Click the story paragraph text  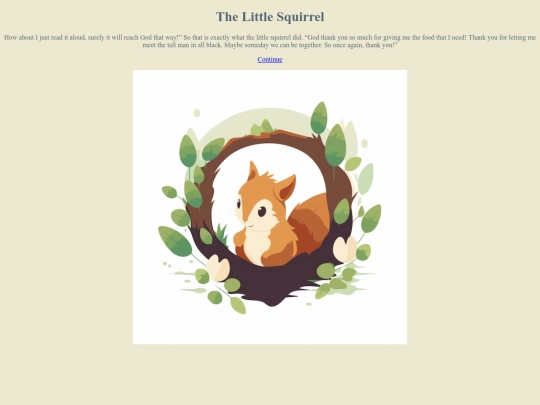pos(270,41)
